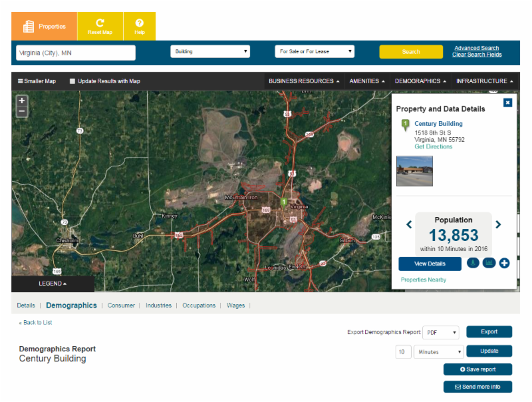Show the previous data statistic with left arrow
This screenshot has height=402, width=532.
pyautogui.click(x=409, y=225)
